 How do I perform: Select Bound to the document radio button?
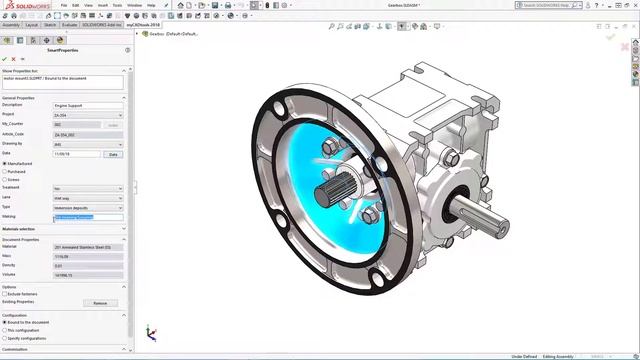pos(4,322)
